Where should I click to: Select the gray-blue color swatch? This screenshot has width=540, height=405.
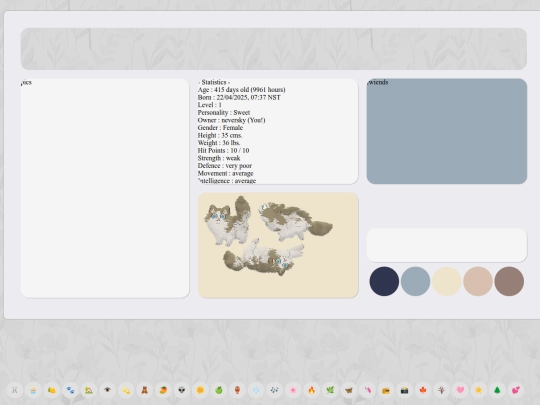tap(415, 281)
